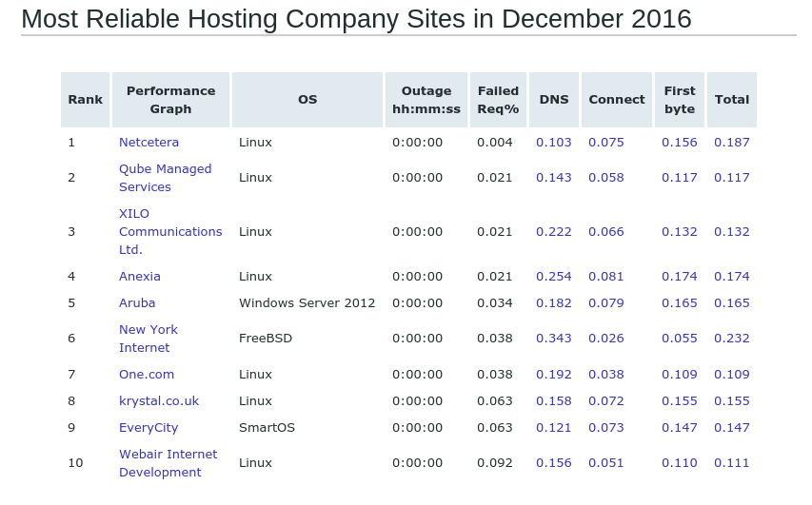Viewport: 812px width, 505px height.
Task: Click the Performance Graph column header
Action: 171,100
